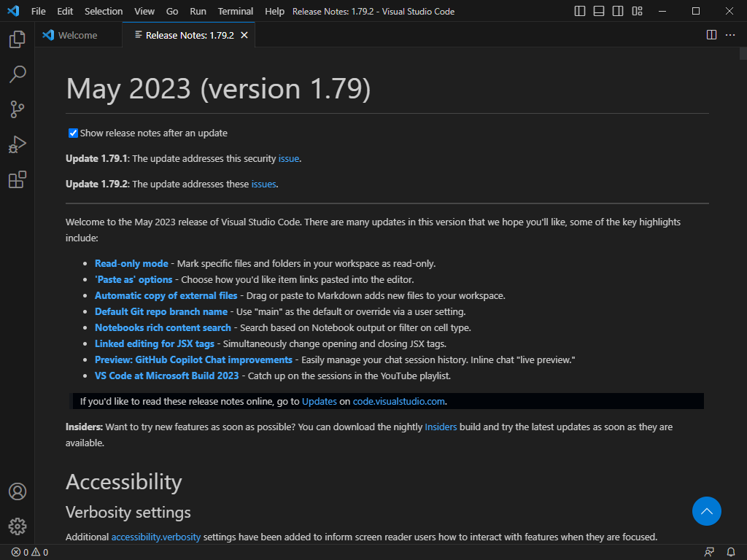
Task: Open Problems errors and warnings indicator
Action: 29,553
